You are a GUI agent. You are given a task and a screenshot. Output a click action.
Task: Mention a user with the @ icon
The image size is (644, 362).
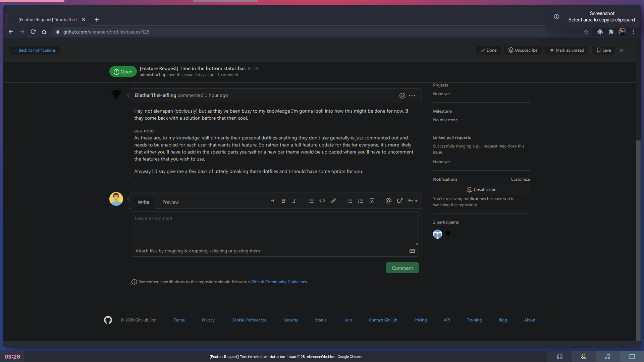pyautogui.click(x=388, y=201)
